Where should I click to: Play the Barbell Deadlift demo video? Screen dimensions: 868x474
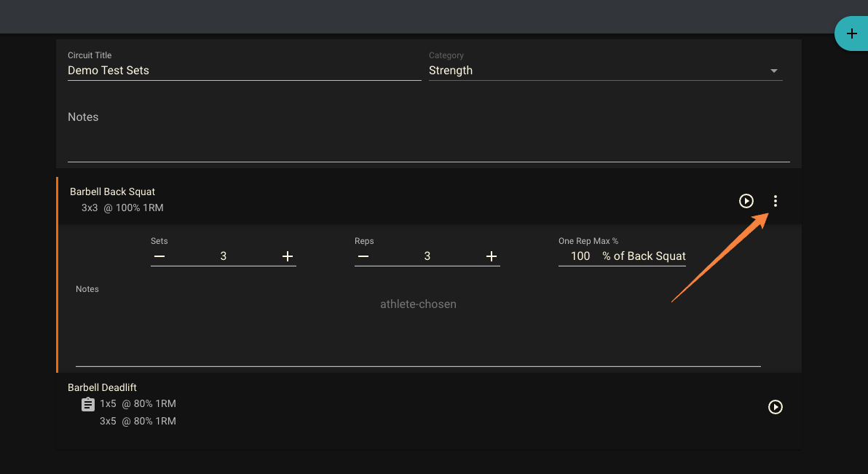pos(775,407)
